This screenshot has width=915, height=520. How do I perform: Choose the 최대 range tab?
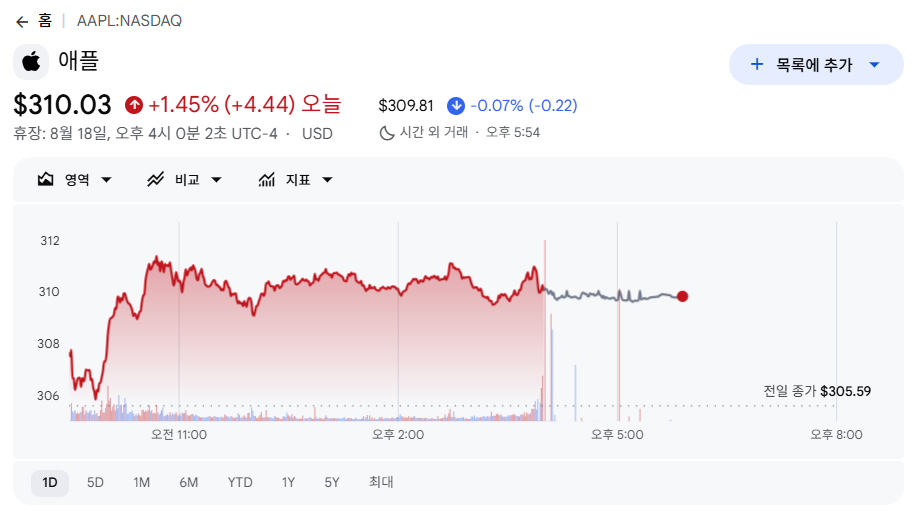[x=381, y=482]
